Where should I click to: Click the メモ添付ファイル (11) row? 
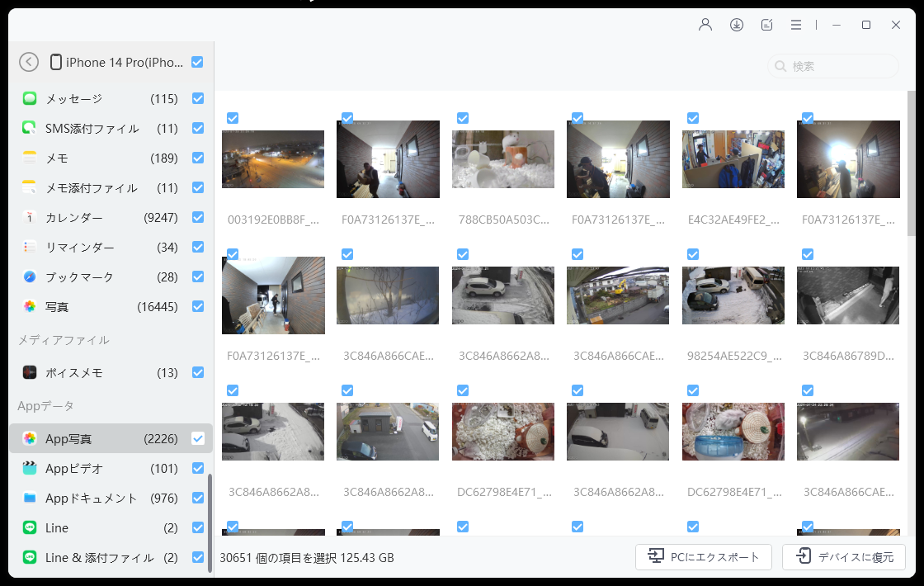coord(111,187)
